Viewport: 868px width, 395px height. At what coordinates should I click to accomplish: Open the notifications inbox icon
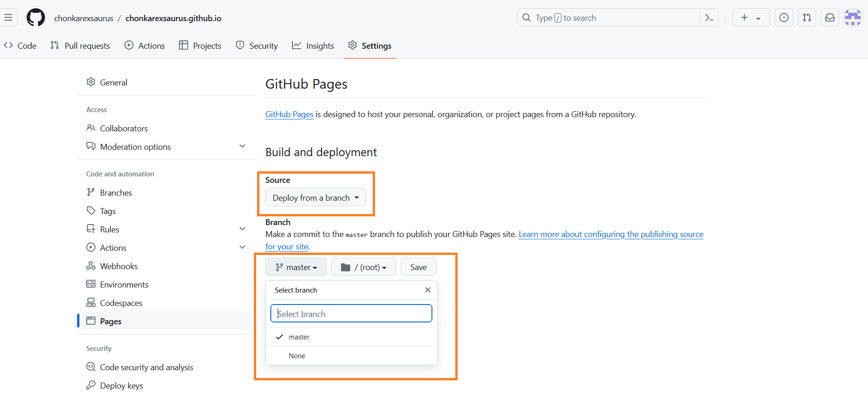click(830, 18)
